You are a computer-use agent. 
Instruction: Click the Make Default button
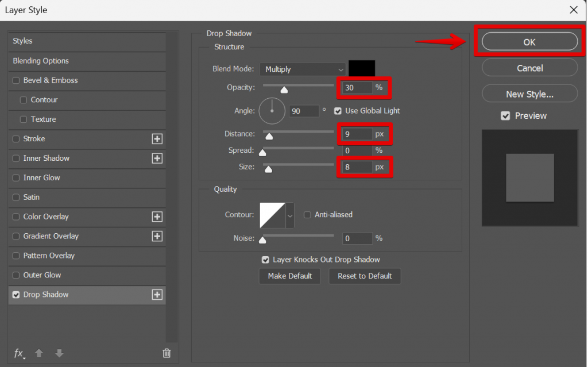click(289, 276)
